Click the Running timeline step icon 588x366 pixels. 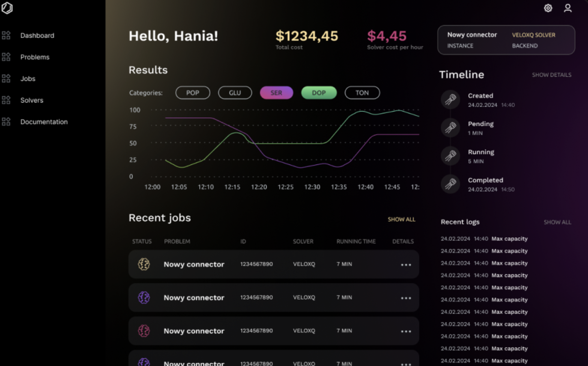click(450, 156)
